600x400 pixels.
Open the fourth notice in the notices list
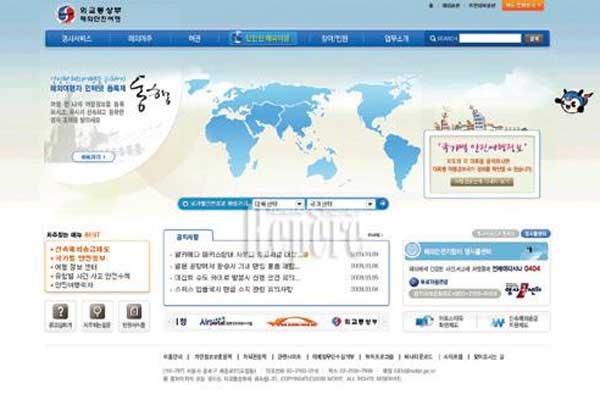[x=233, y=289]
